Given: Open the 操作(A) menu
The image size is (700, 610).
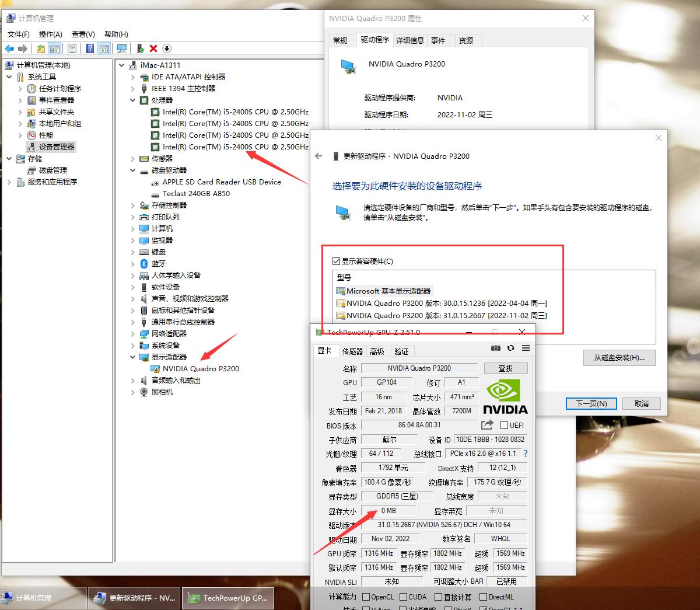Looking at the screenshot, I should click(x=51, y=34).
